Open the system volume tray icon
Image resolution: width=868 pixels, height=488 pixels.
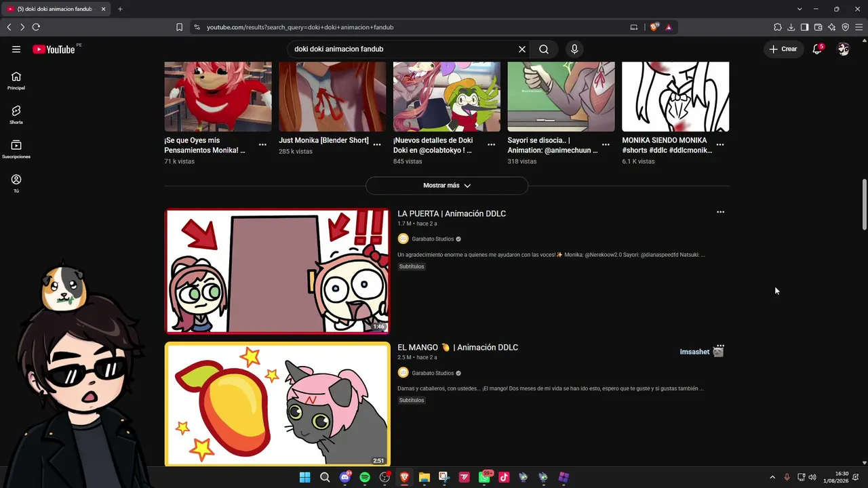[812, 477]
